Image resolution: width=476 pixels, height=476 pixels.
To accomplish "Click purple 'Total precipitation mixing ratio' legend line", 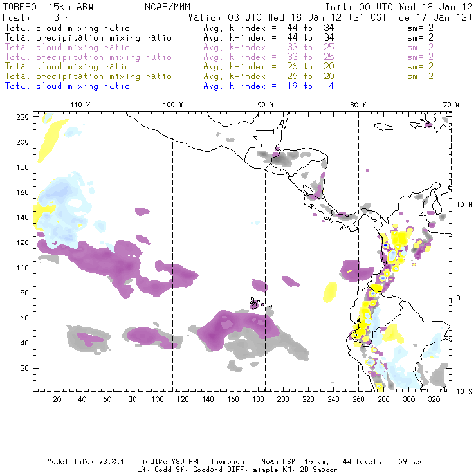I will pyautogui.click(x=88, y=57).
